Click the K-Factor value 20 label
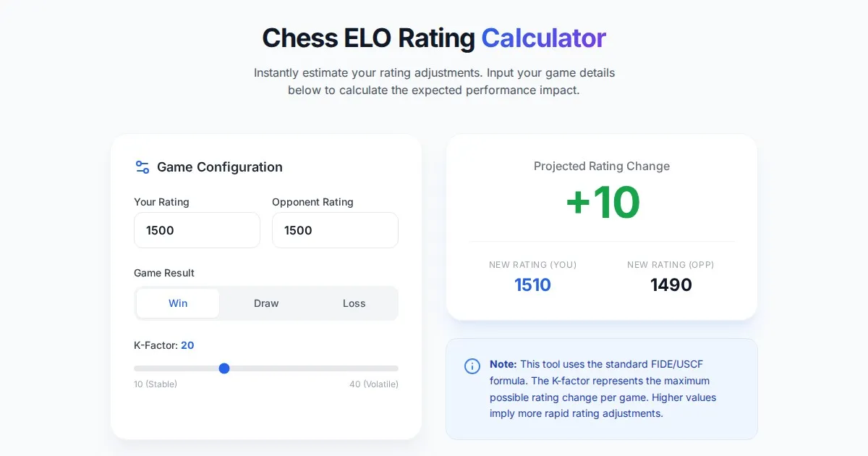This screenshot has height=456, width=868. click(187, 345)
